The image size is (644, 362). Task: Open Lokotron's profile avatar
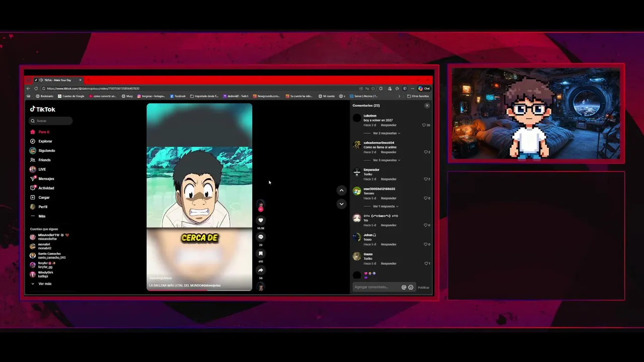click(x=357, y=118)
